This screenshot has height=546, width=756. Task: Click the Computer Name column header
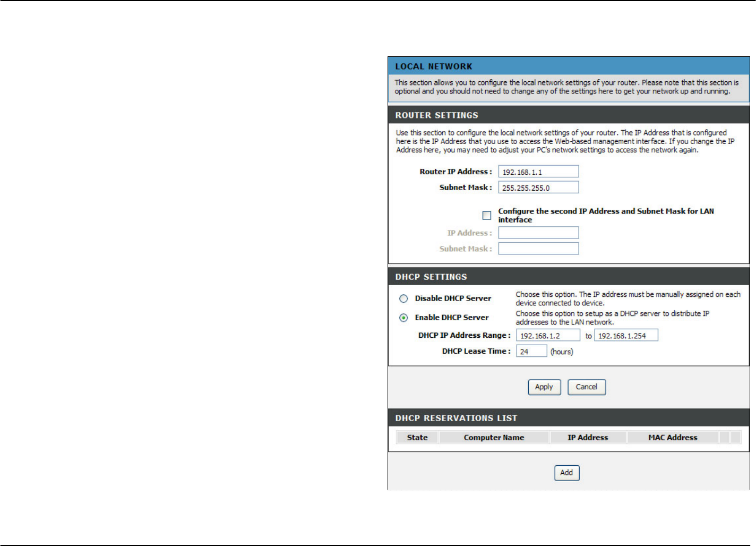tap(494, 438)
